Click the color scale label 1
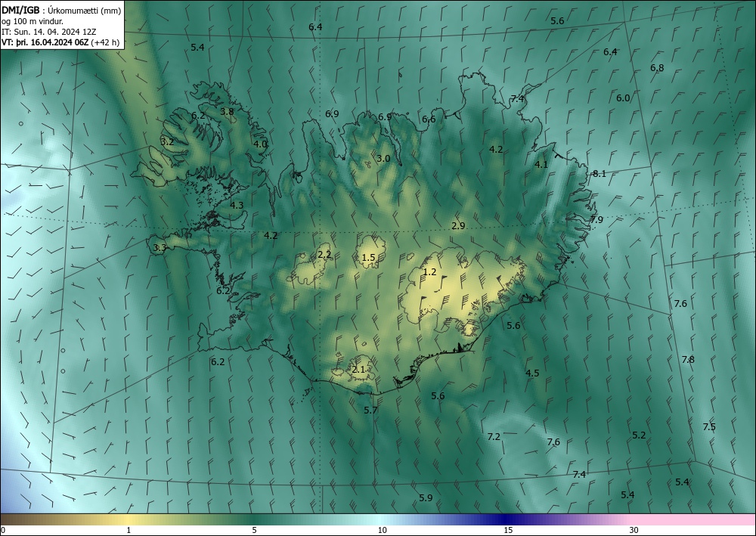Screen dimensions: 756x536 coord(129,531)
